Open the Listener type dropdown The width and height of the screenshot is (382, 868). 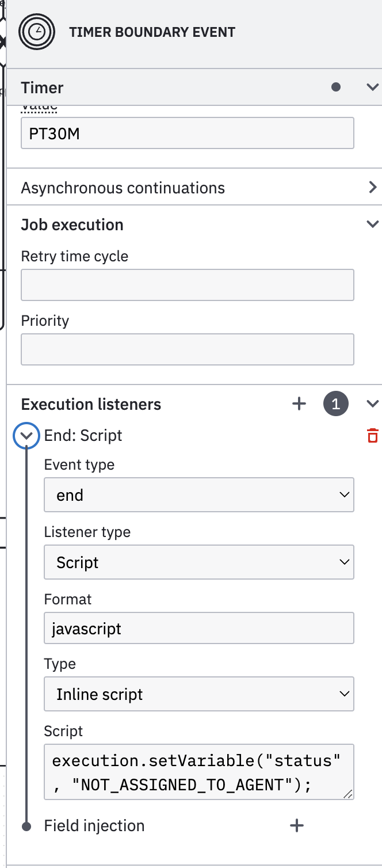pyautogui.click(x=198, y=562)
